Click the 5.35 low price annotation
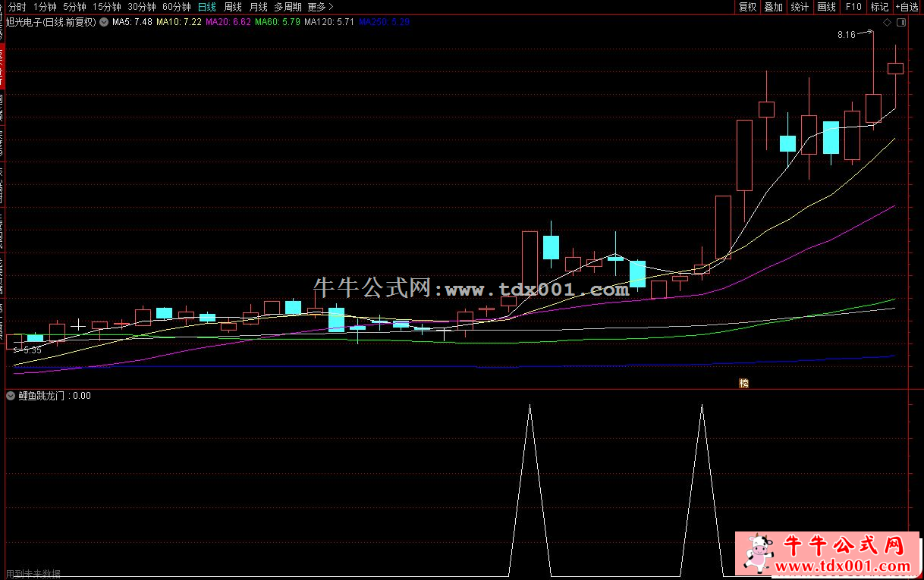The height and width of the screenshot is (580, 924). coord(32,350)
